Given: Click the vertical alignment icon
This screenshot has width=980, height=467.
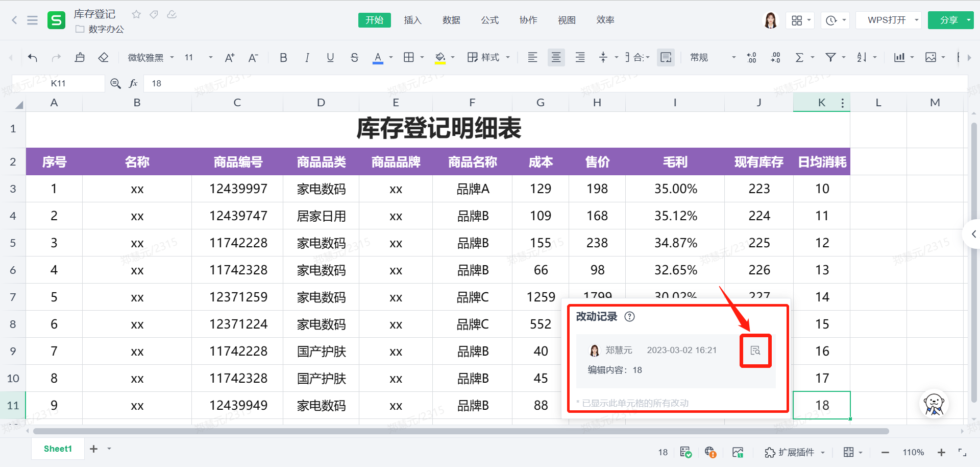Looking at the screenshot, I should click(x=603, y=57).
